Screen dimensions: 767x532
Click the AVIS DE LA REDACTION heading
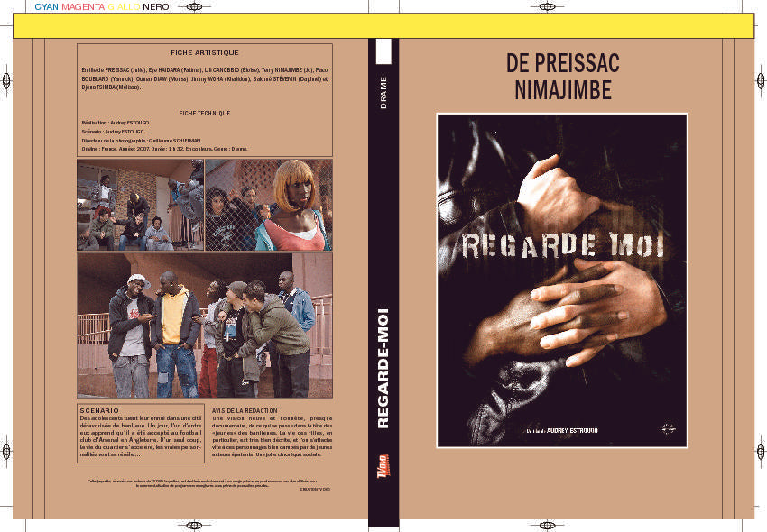[245, 411]
